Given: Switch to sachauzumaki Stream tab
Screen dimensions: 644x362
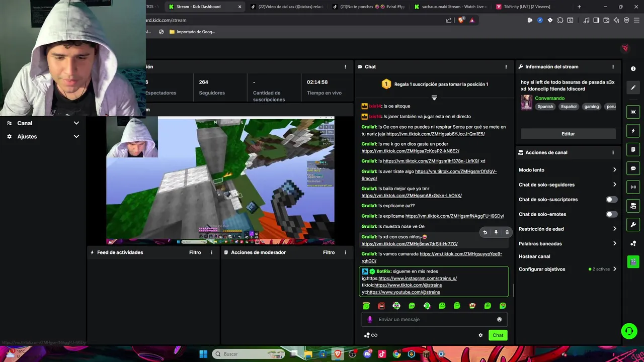Looking at the screenshot, I should [451, 7].
